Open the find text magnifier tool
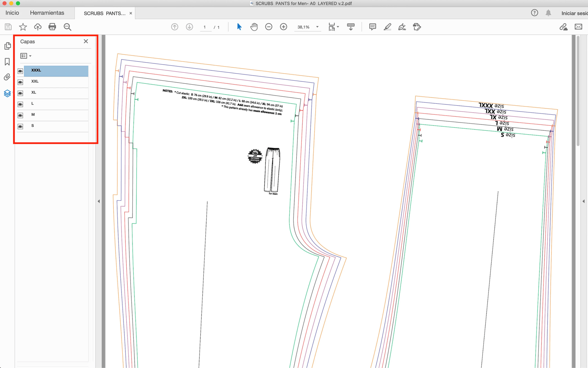This screenshot has width=588, height=368. point(67,27)
